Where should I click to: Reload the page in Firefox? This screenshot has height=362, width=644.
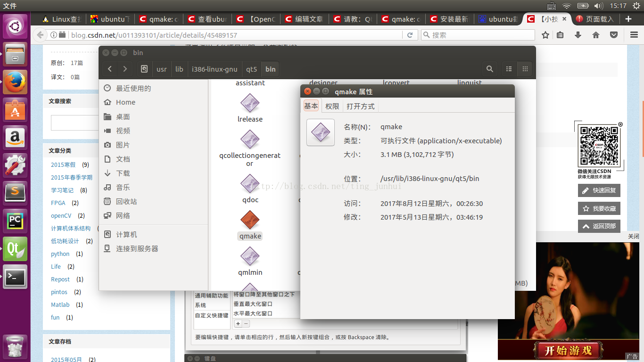[410, 35]
